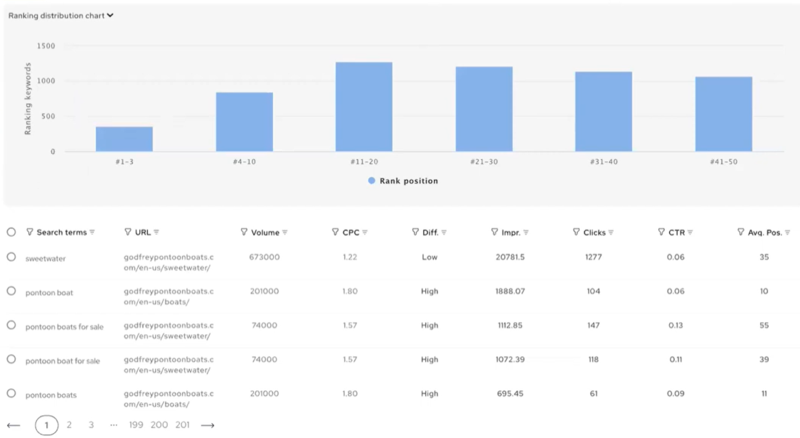Click the filter funnel icon beside Avg. Pos.
800x438 pixels.
[x=740, y=232]
